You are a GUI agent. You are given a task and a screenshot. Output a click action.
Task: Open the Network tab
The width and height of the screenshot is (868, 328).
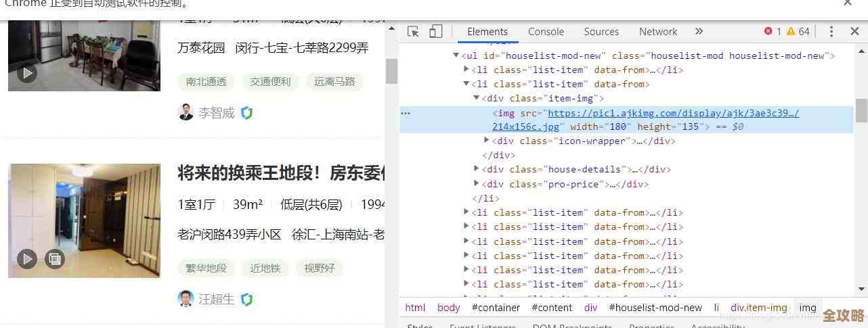pos(658,32)
